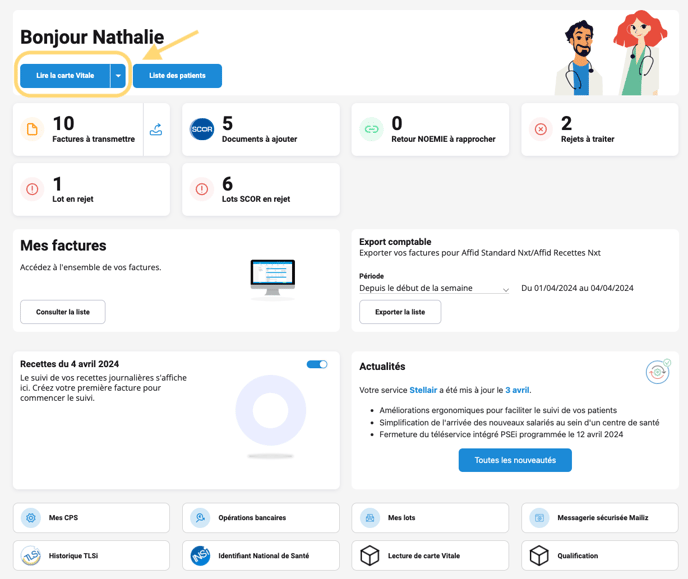Click the Exporter la liste button

400,312
